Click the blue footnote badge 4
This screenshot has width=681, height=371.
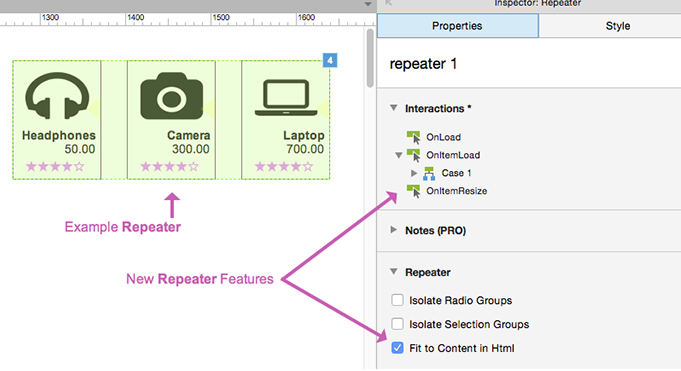[330, 60]
